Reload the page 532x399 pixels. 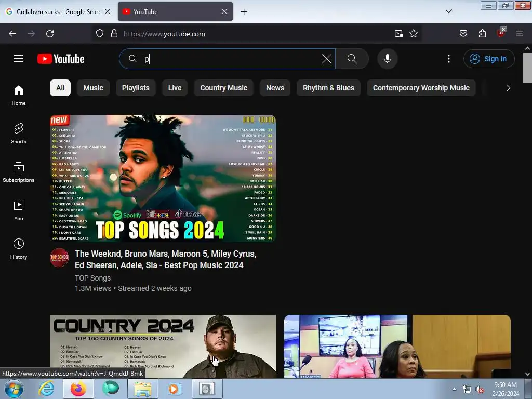point(50,34)
